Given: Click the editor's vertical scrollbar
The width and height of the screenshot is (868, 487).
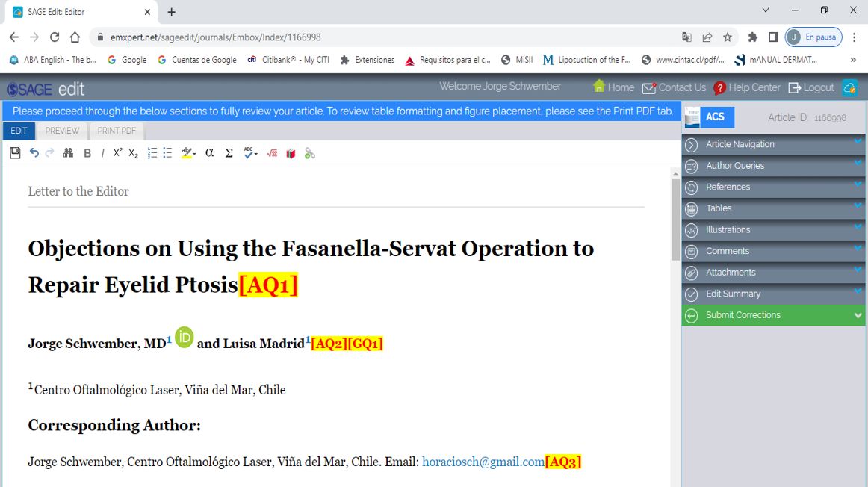Looking at the screenshot, I should coord(675,224).
